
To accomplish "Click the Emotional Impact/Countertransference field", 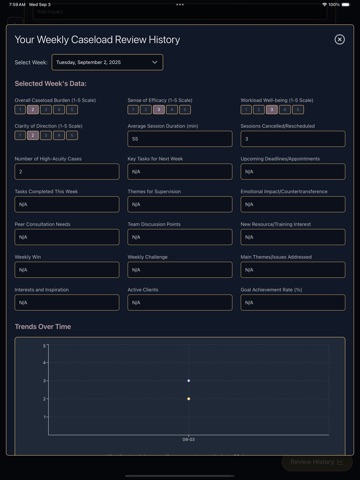I will pos(293,204).
